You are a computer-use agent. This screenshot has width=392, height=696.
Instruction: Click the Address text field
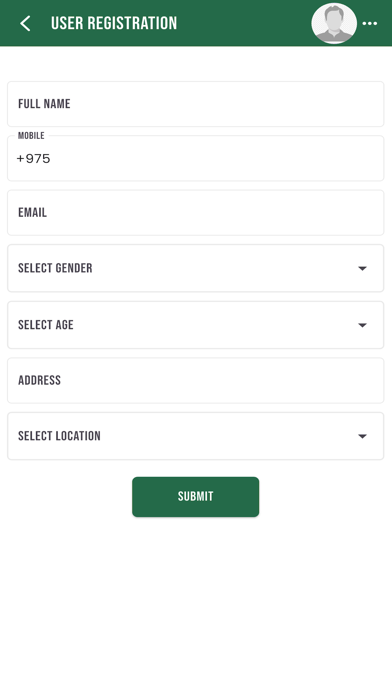click(x=195, y=380)
